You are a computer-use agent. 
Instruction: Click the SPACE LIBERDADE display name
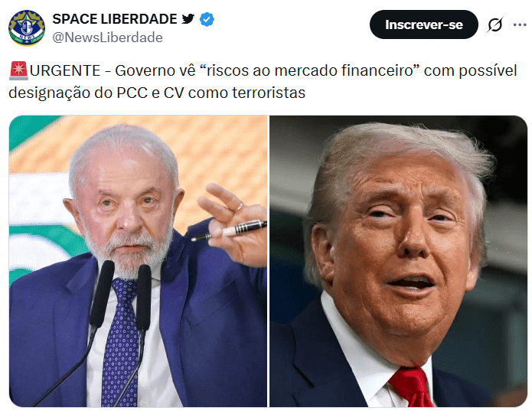pyautogui.click(x=115, y=19)
